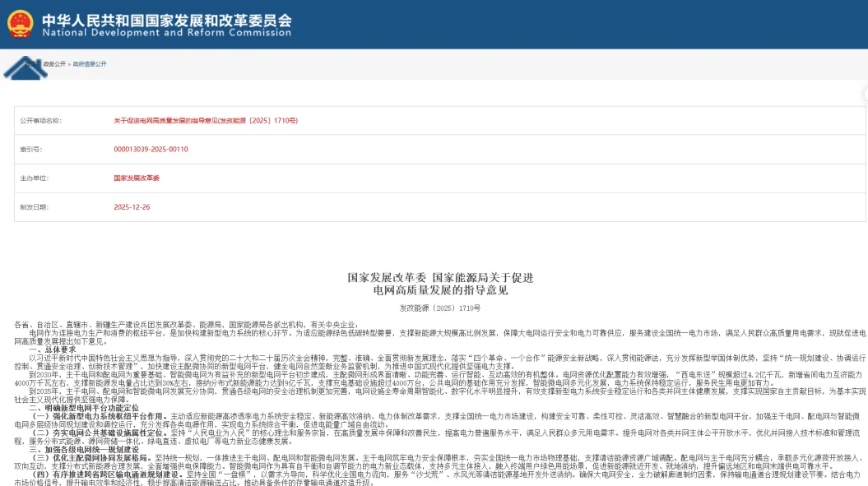The height and width of the screenshot is (486, 868).
Task: Click the section heading 一、总体要求
Action: click(53, 349)
